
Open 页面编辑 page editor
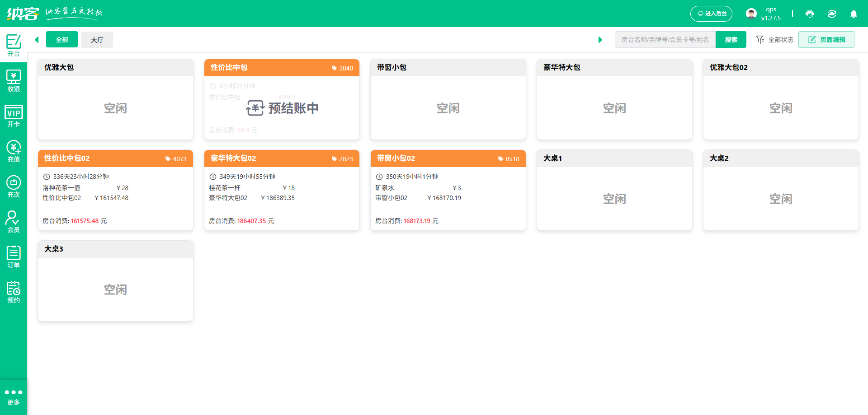(826, 39)
